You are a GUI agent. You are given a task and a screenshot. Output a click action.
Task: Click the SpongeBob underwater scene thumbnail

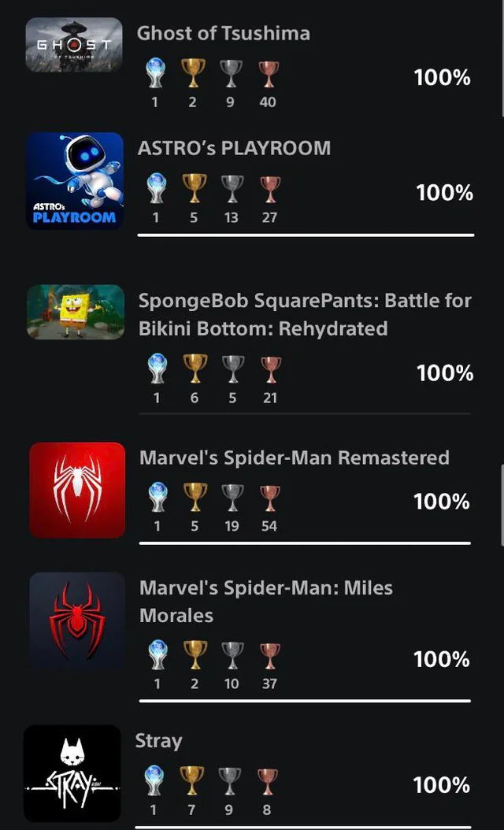pyautogui.click(x=75, y=313)
